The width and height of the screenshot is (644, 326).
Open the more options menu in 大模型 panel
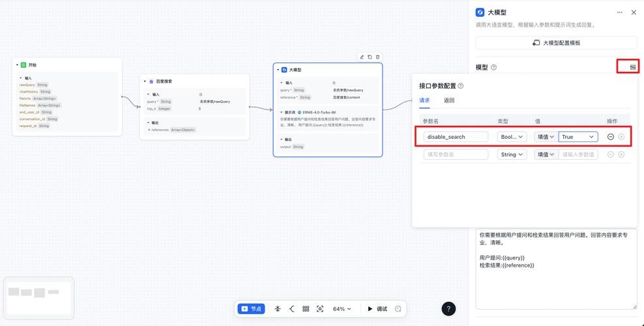pyautogui.click(x=617, y=12)
